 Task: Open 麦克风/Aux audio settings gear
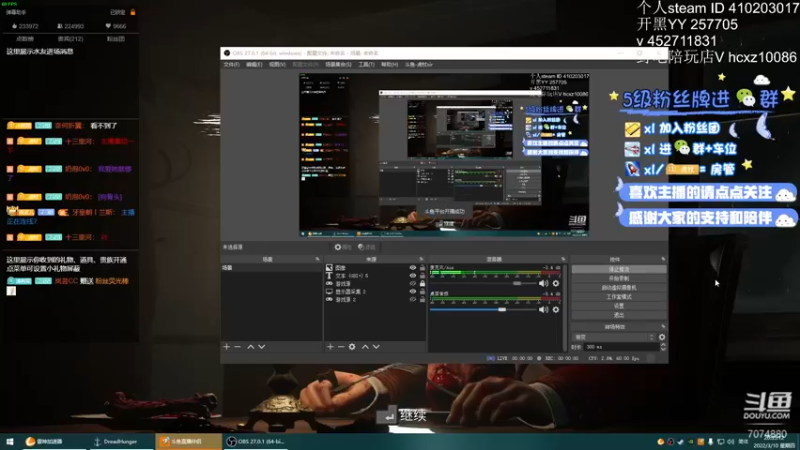[x=556, y=283]
